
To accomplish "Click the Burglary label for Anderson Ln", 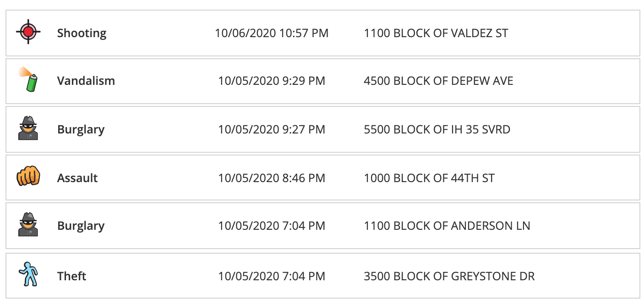I will (81, 226).
